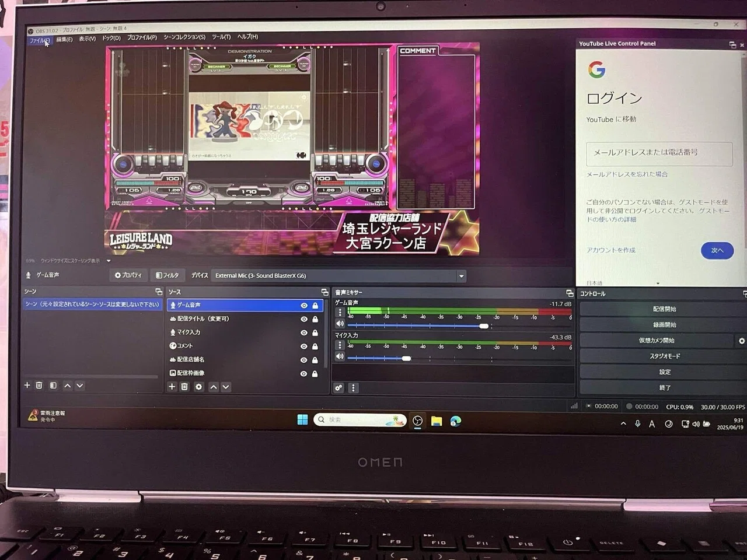Click the 次へ button in login panel

tap(717, 250)
